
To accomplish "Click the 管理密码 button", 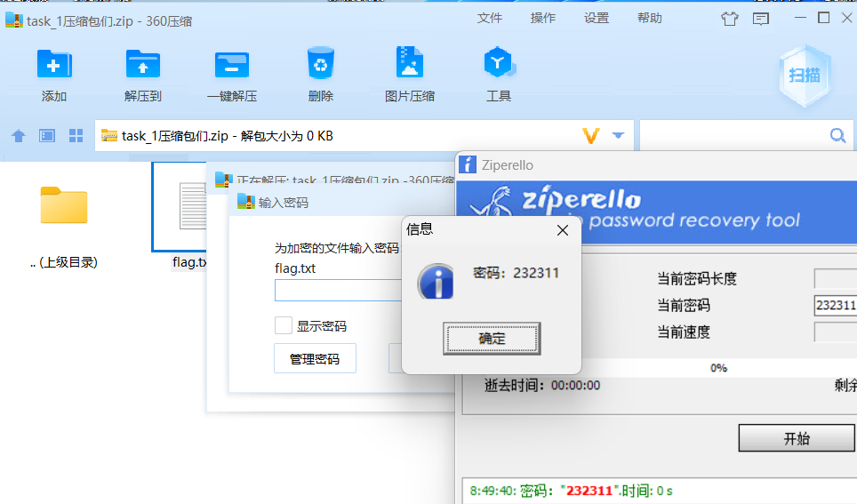I will tap(315, 358).
